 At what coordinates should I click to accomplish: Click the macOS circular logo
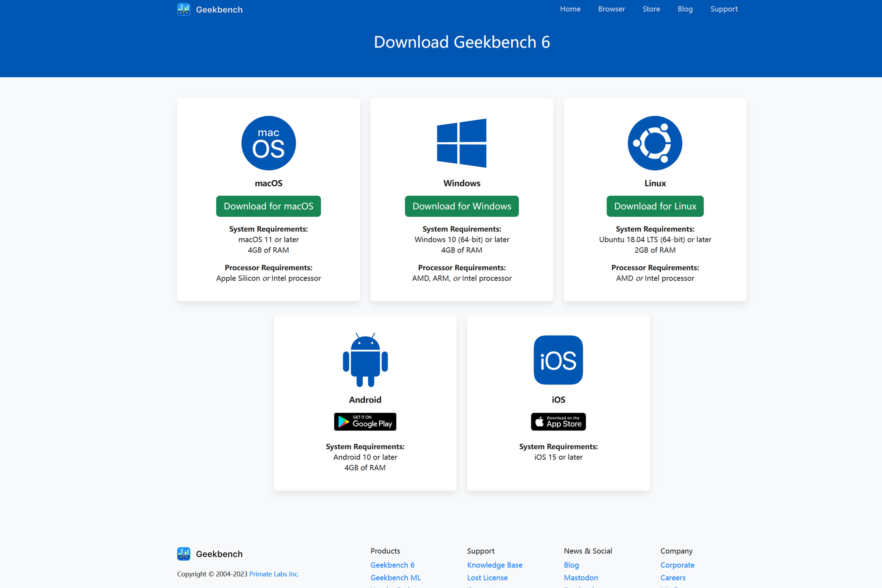coord(268,143)
